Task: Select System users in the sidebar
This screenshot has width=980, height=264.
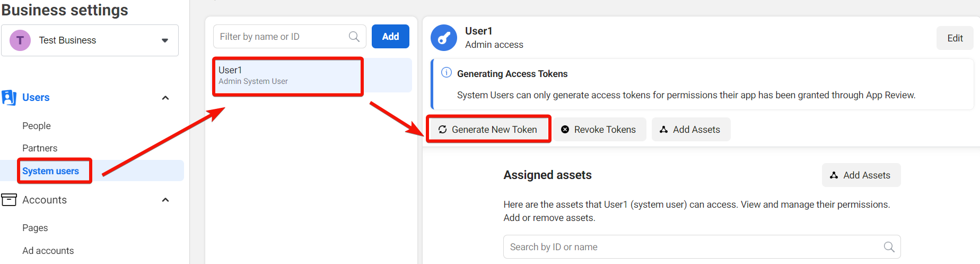Action: pos(50,171)
